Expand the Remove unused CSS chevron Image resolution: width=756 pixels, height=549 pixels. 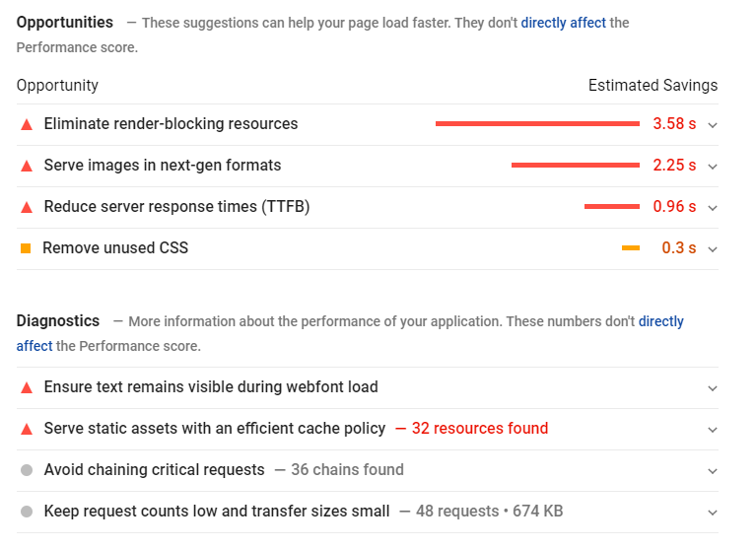coord(712,249)
